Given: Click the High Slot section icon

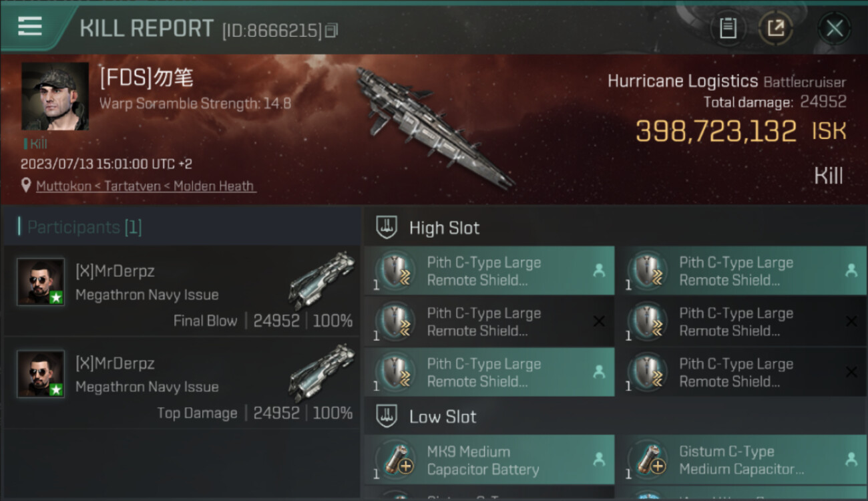Looking at the screenshot, I should [387, 228].
